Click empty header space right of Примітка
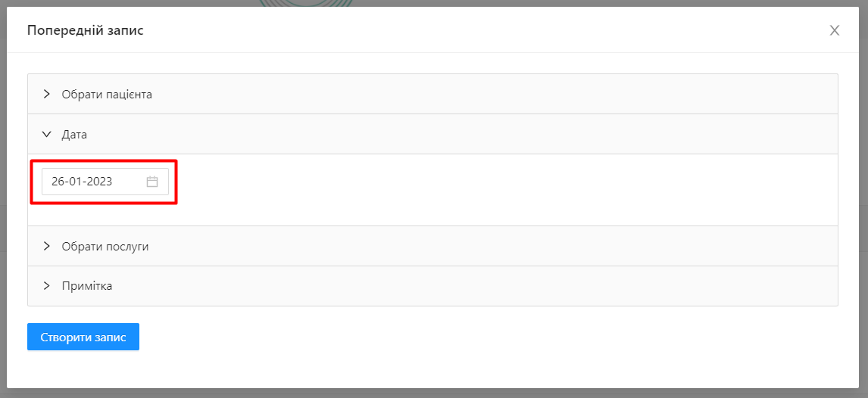Viewport: 868px width, 398px height. pyautogui.click(x=492, y=286)
